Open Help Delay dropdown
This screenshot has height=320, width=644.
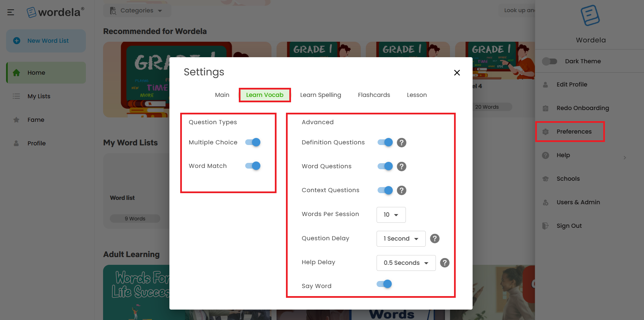tap(406, 263)
